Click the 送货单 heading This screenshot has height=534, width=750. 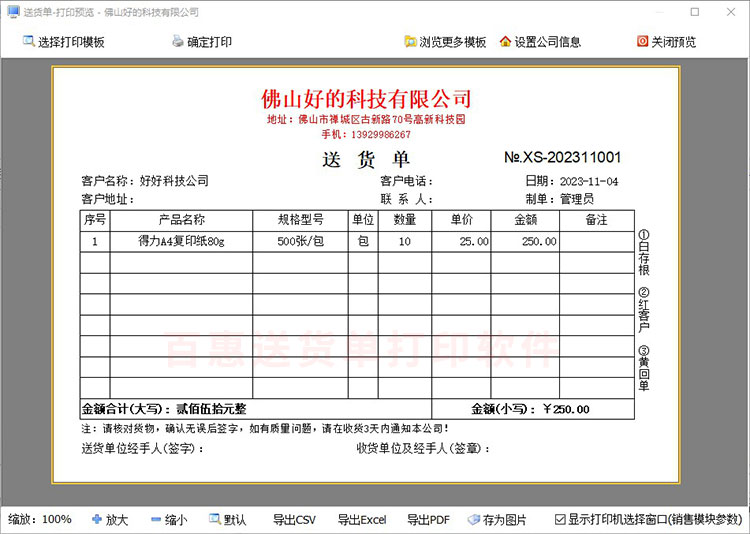[x=366, y=159]
